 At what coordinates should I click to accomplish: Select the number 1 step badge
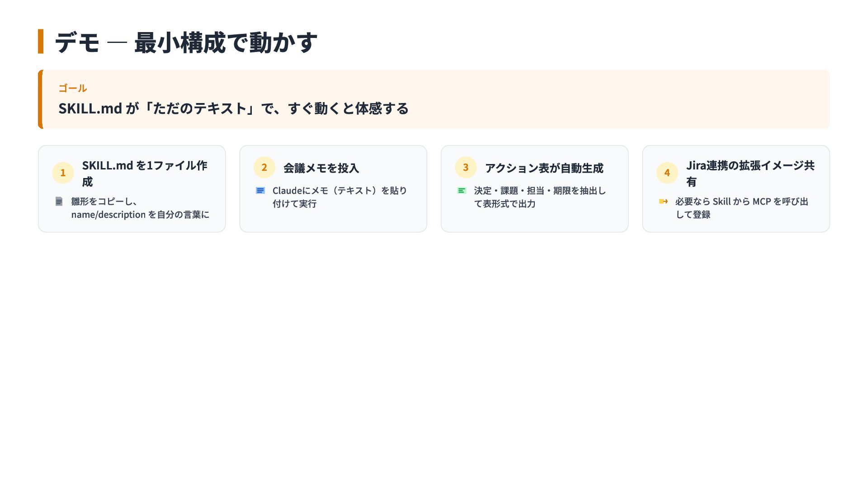coord(63,173)
